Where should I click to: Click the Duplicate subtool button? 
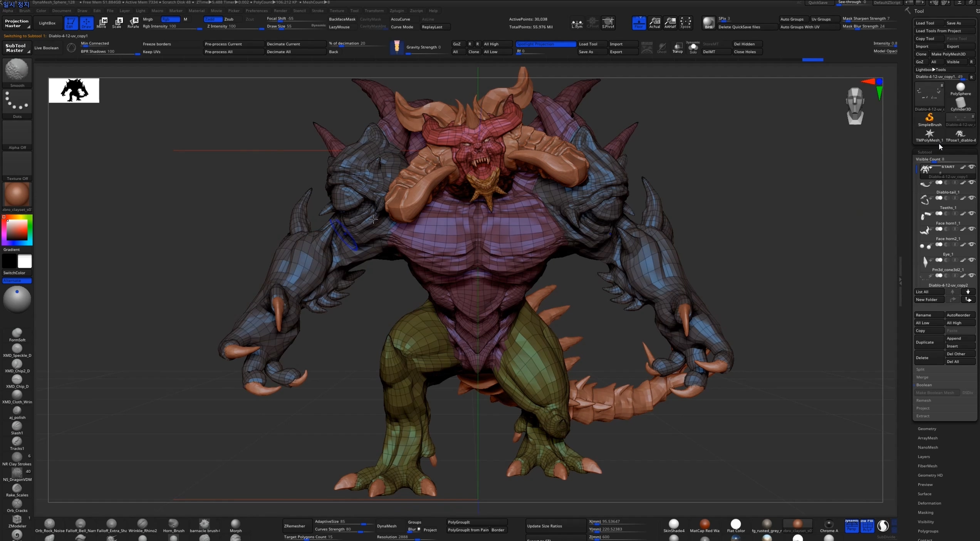(929, 342)
